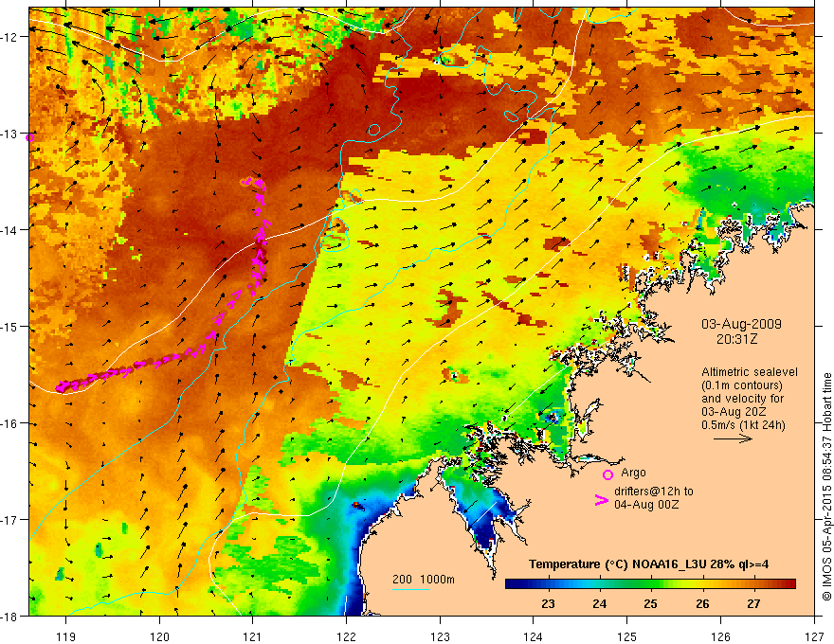Click the latitude axis label -12
The image size is (834, 644).
tap(10, 37)
